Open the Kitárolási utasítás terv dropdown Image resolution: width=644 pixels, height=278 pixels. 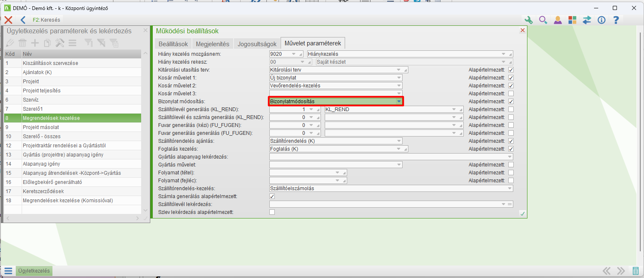pyautogui.click(x=399, y=70)
